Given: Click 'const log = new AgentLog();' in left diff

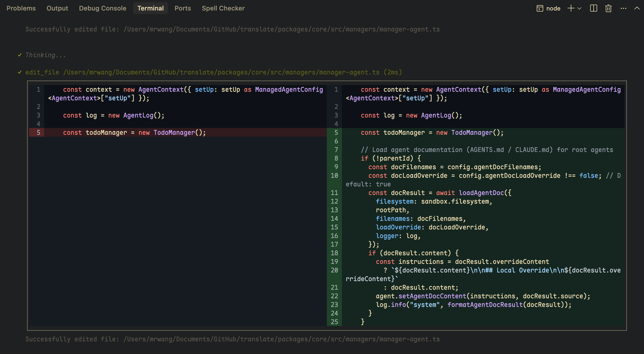Looking at the screenshot, I should (x=114, y=115).
